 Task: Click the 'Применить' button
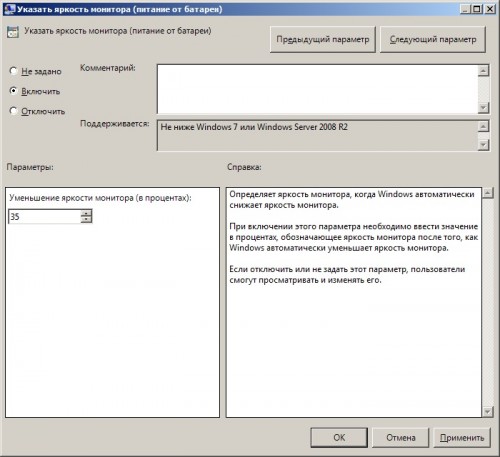[462, 438]
